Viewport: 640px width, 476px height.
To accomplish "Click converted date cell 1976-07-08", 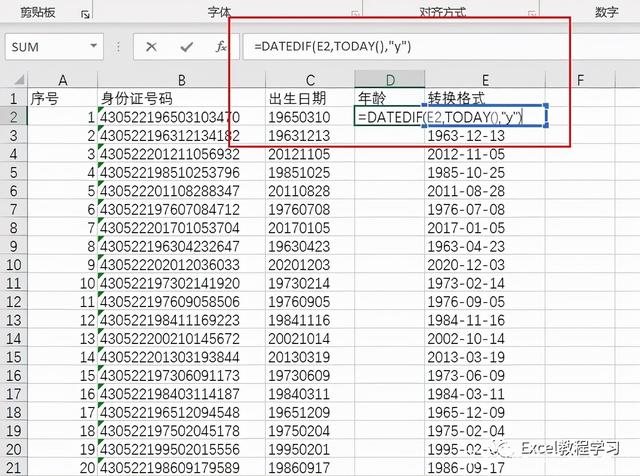I will tap(485, 209).
